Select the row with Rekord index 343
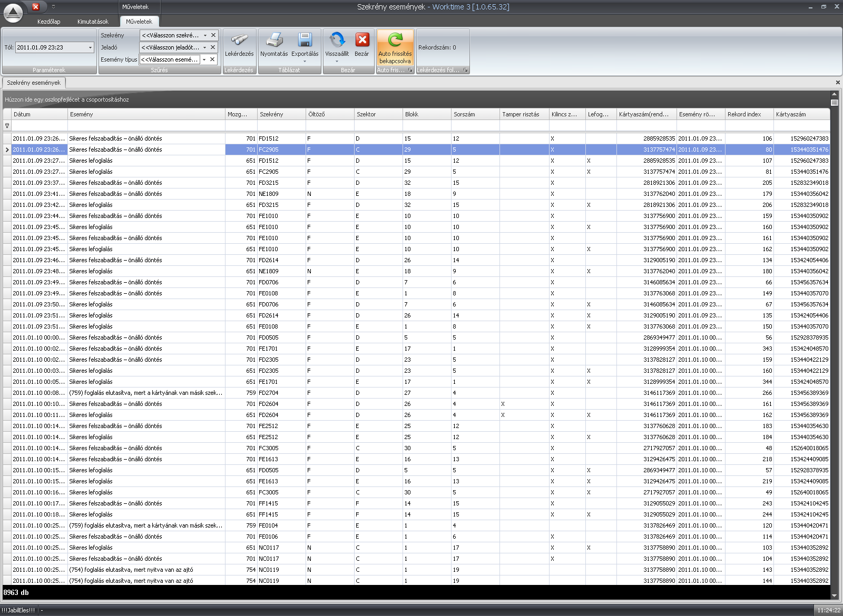843x616 pixels. point(416,349)
